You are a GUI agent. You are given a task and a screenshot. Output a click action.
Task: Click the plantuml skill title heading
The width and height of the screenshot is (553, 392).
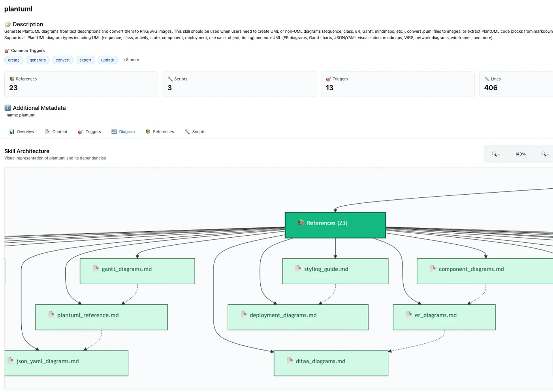[18, 9]
